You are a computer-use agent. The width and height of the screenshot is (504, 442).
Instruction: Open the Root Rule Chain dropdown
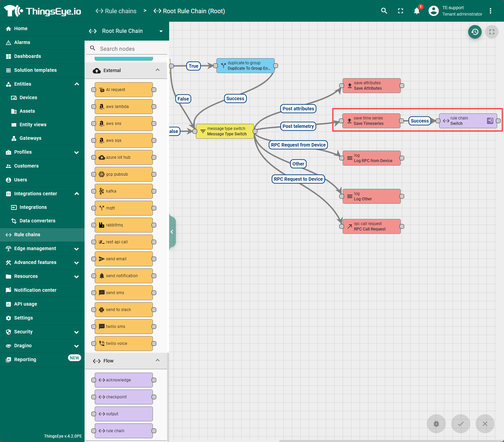point(161,31)
